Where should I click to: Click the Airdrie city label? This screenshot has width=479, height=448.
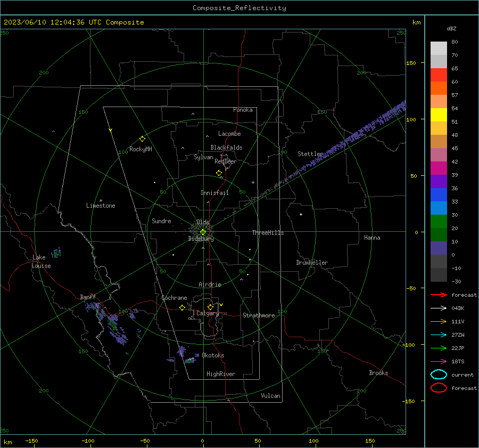[210, 284]
